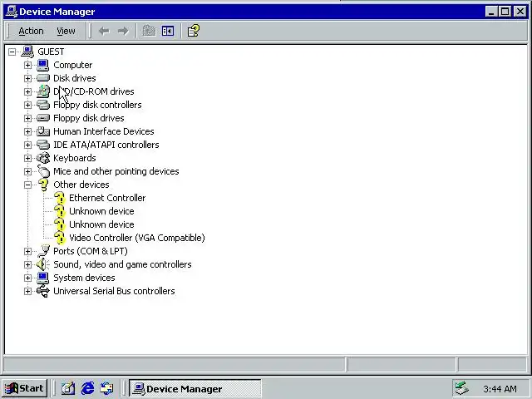Click the 3:44 AM clock
Viewport: 532px width, 399px height.
click(500, 389)
